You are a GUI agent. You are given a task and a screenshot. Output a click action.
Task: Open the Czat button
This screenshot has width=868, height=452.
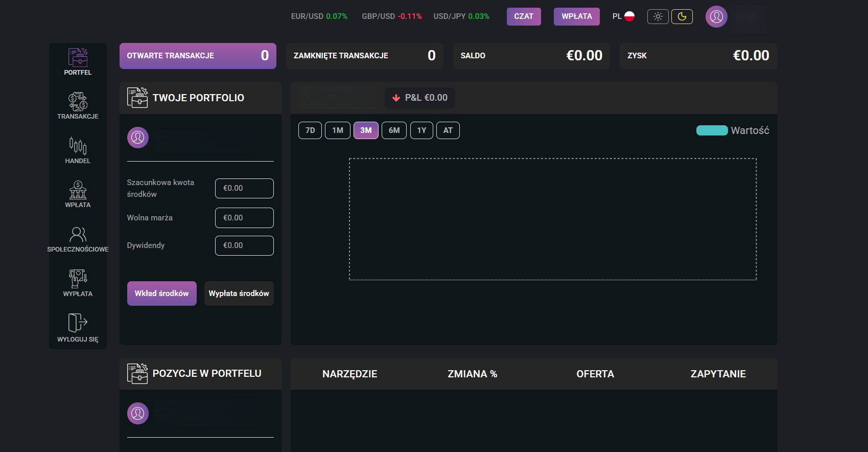pyautogui.click(x=524, y=16)
